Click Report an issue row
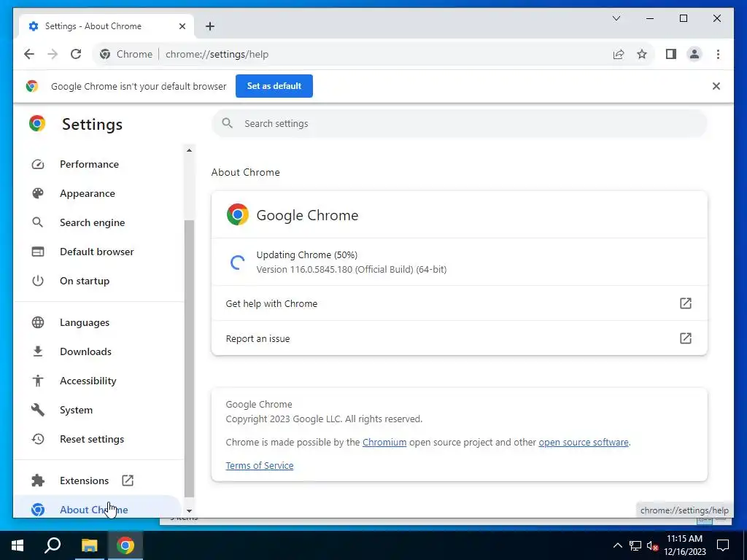Viewport: 747px width, 560px height. click(460, 338)
